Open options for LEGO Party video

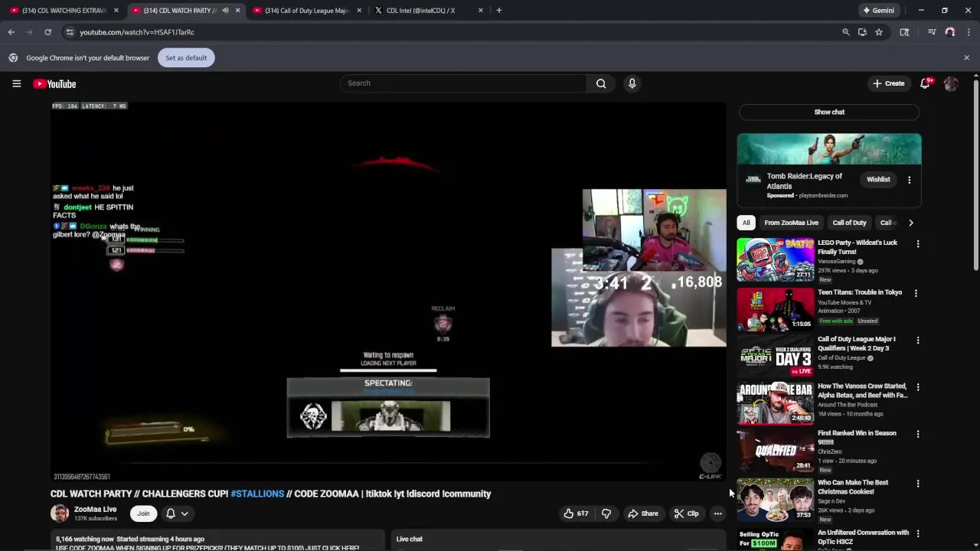(x=917, y=244)
